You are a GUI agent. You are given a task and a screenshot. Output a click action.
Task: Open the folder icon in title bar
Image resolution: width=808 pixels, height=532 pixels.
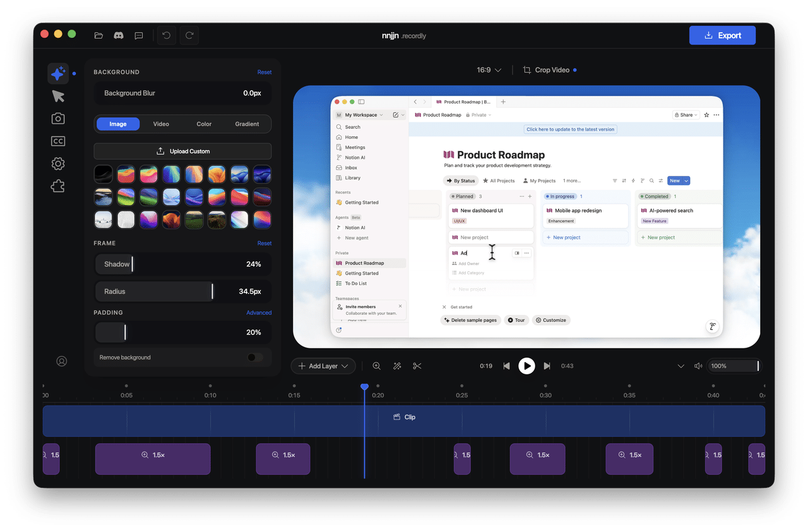pyautogui.click(x=98, y=35)
